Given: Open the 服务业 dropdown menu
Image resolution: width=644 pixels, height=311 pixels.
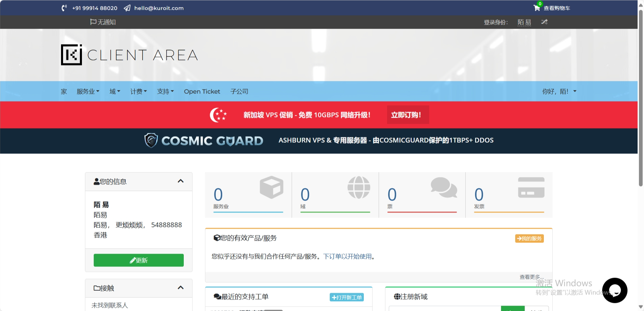Looking at the screenshot, I should (x=88, y=91).
